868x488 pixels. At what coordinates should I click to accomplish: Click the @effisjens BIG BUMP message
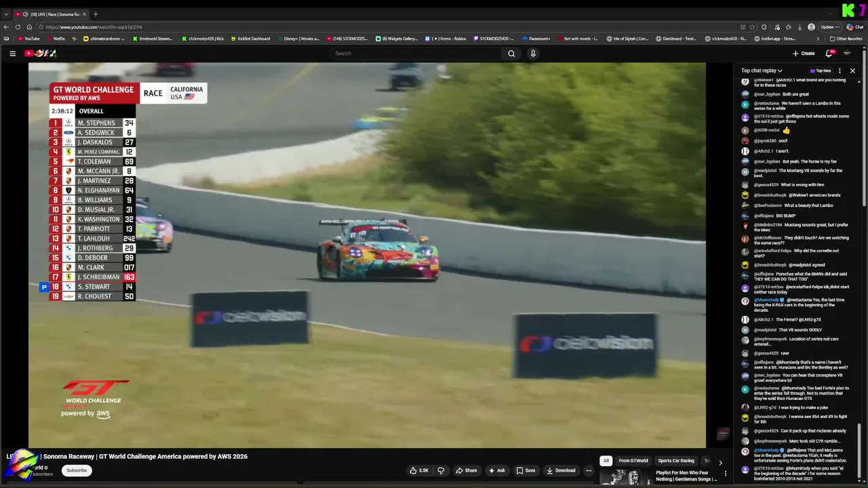[x=773, y=216]
